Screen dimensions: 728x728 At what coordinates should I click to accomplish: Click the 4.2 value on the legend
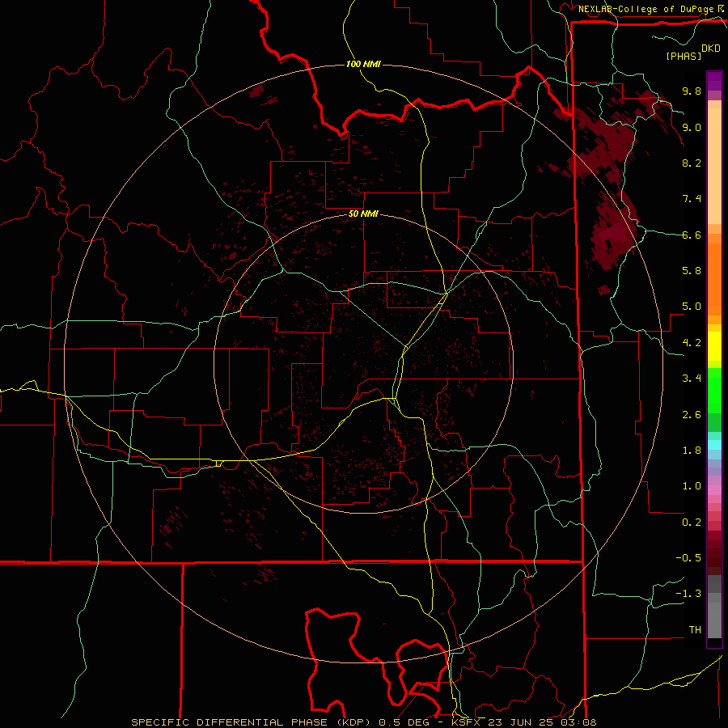pyautogui.click(x=692, y=343)
